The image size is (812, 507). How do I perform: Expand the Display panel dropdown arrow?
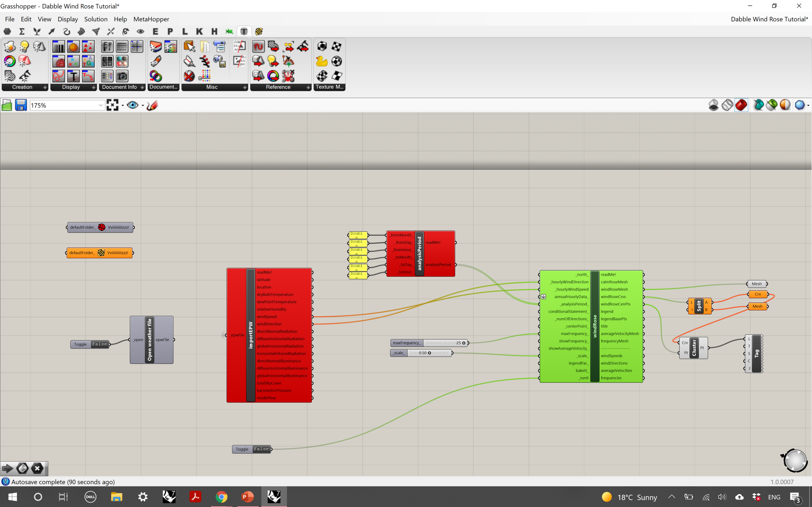pos(94,87)
